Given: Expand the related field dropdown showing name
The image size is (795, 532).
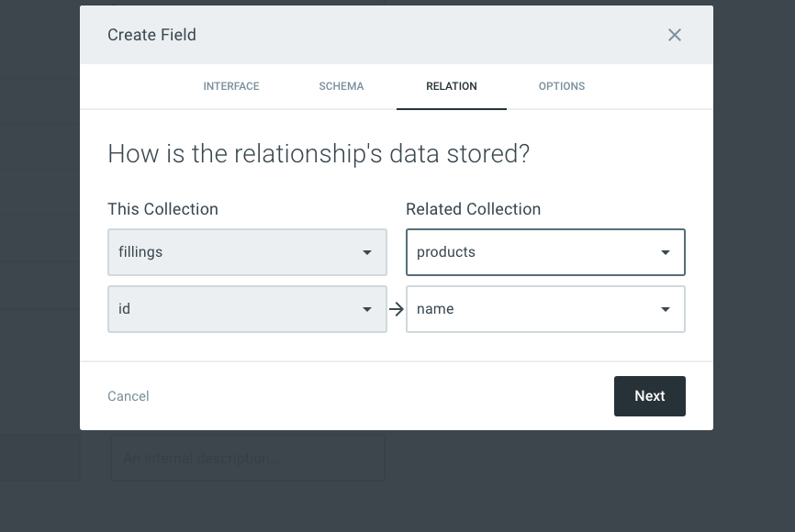Looking at the screenshot, I should [x=544, y=309].
